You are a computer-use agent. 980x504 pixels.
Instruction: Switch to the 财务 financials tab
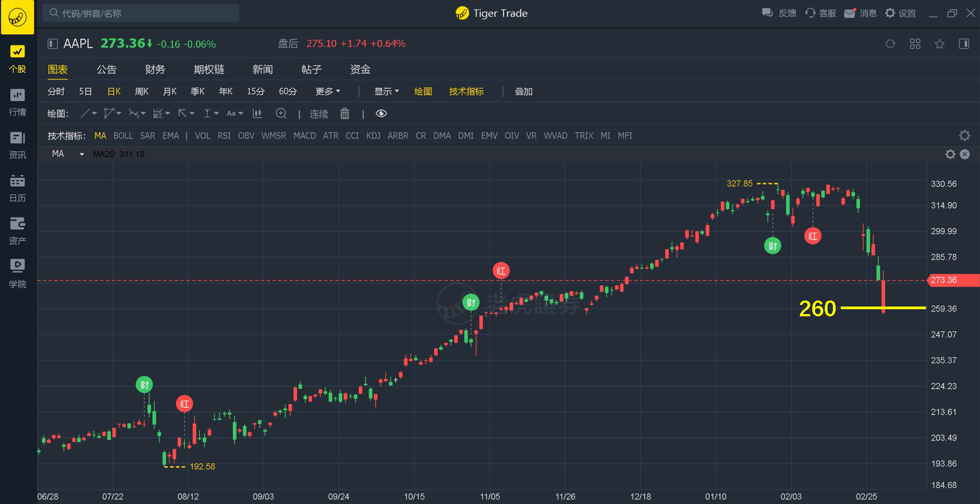(155, 69)
